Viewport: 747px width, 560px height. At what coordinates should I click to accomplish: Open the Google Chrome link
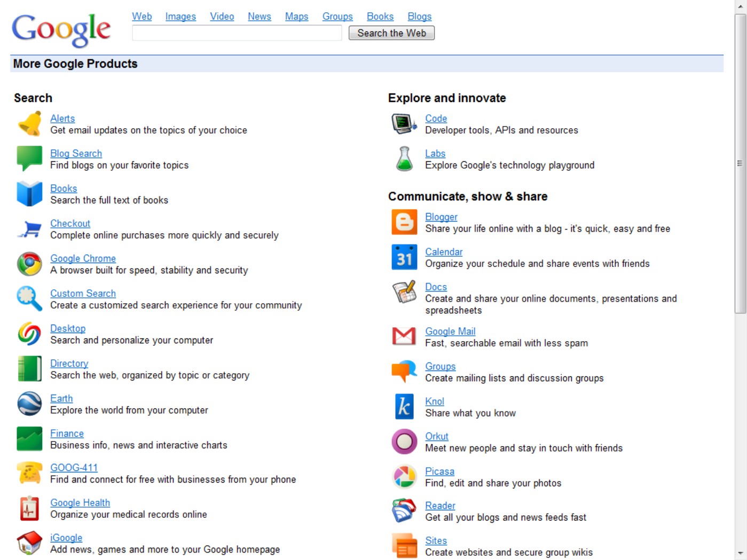(83, 258)
